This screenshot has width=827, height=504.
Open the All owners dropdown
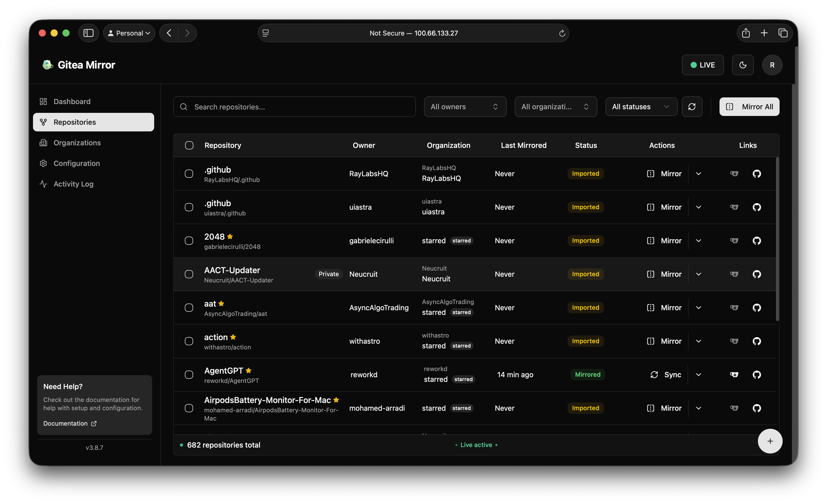click(465, 106)
